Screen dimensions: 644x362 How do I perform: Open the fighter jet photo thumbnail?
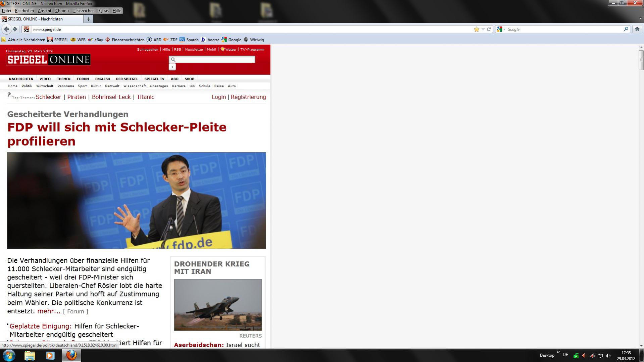[x=218, y=305]
